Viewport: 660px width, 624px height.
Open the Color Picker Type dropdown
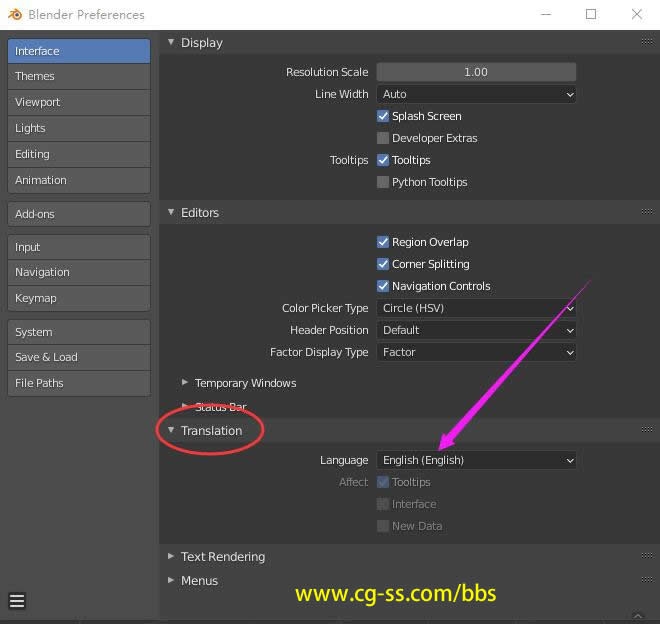coord(477,308)
